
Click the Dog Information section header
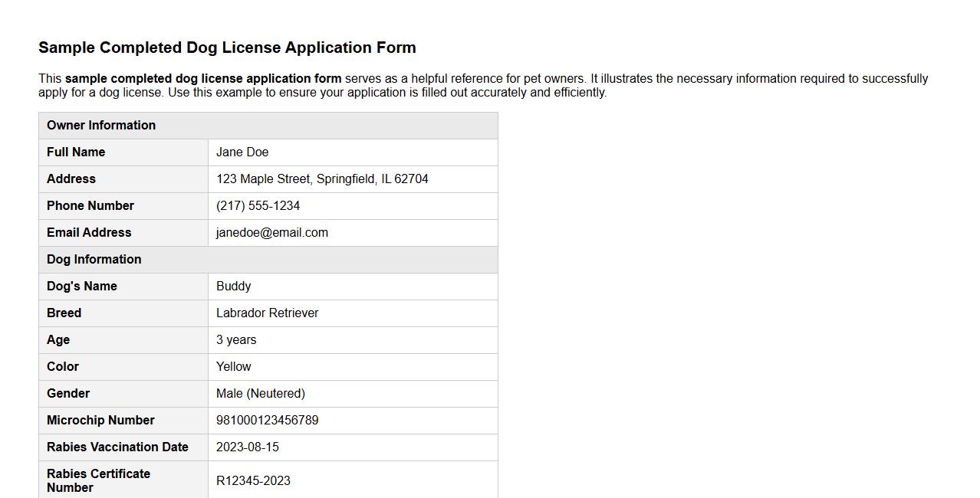pos(94,259)
